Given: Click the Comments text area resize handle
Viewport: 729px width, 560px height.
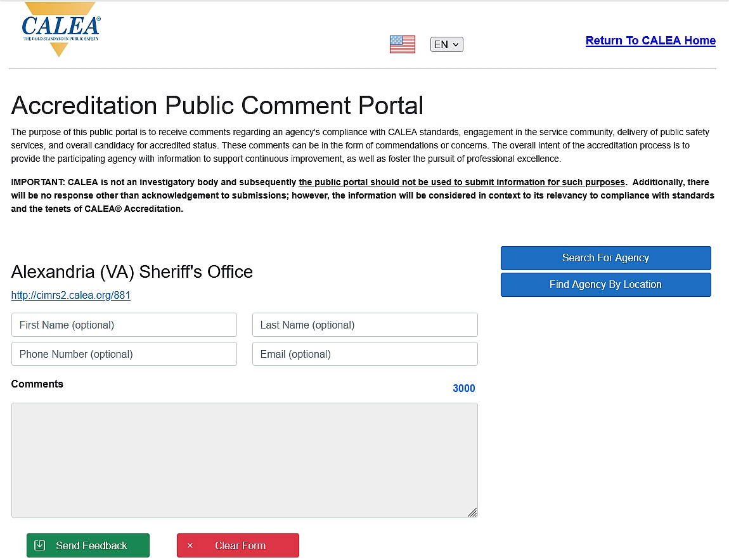Looking at the screenshot, I should point(472,512).
